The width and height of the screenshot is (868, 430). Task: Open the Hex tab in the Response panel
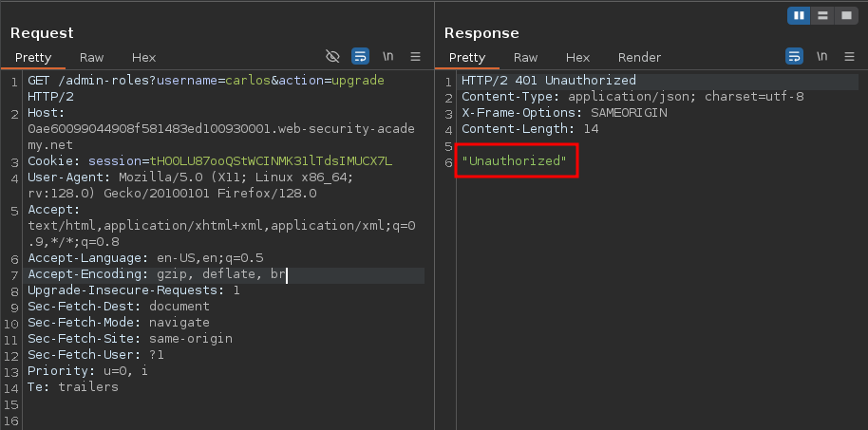[x=577, y=57]
